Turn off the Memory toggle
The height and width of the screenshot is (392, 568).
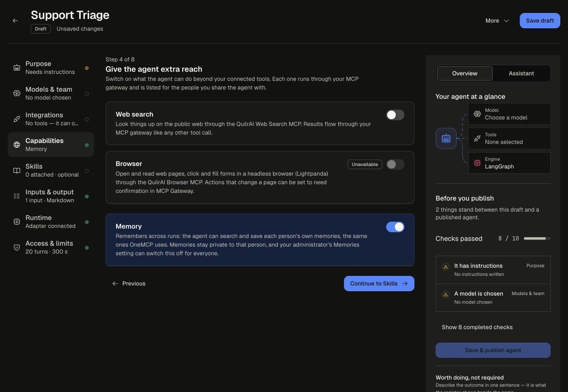pyautogui.click(x=395, y=227)
